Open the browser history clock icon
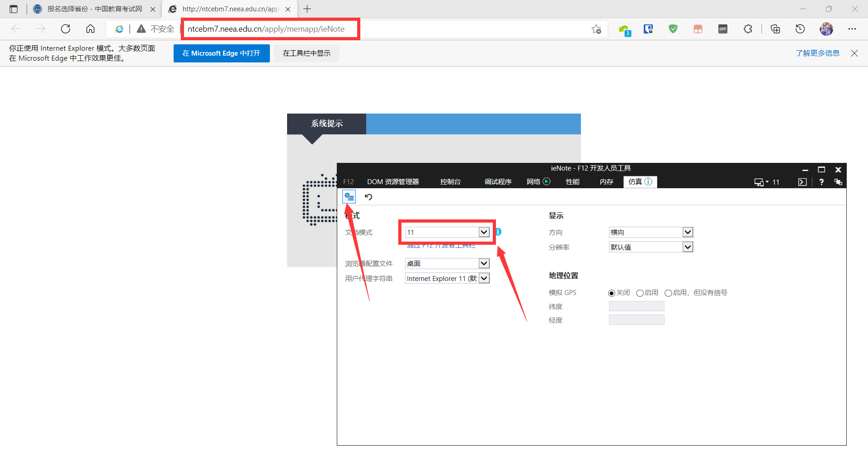Image resolution: width=868 pixels, height=466 pixels. [x=800, y=29]
